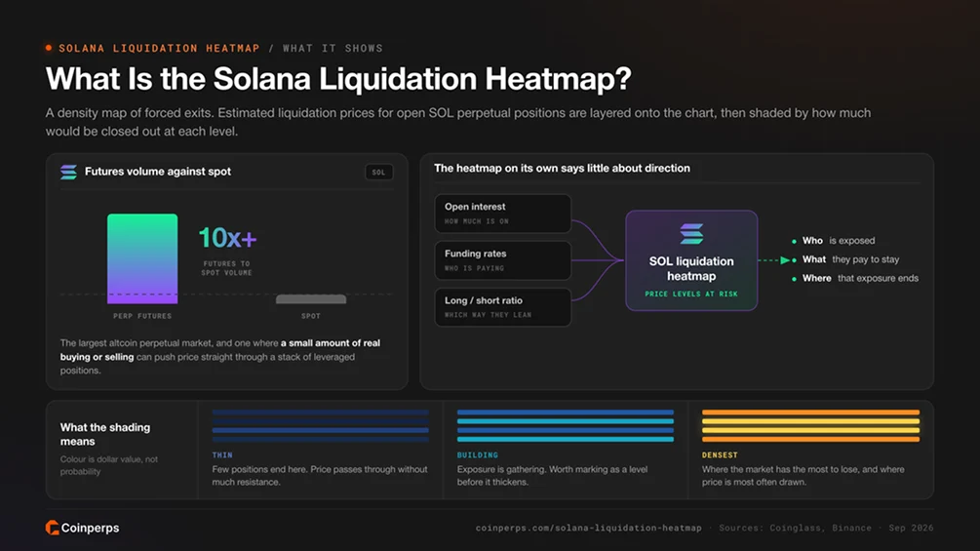
Task: Click the 'SPOT' axis label
Action: point(311,316)
